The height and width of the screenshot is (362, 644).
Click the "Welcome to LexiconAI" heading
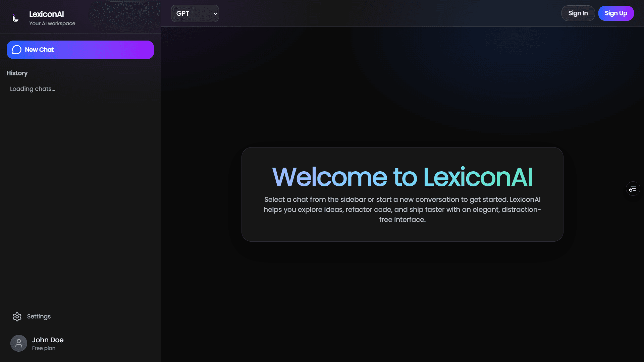pyautogui.click(x=402, y=177)
